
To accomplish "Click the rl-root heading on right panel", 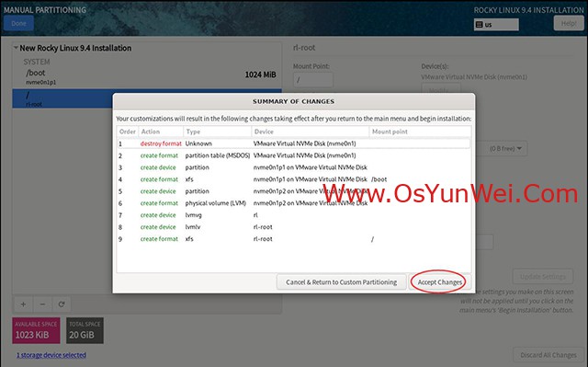I will 304,48.
